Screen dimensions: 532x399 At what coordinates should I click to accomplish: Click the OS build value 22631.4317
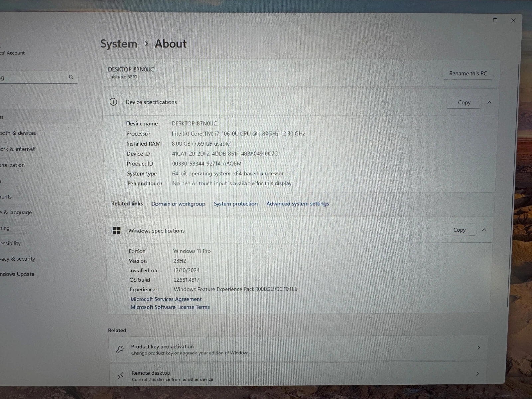pos(187,280)
